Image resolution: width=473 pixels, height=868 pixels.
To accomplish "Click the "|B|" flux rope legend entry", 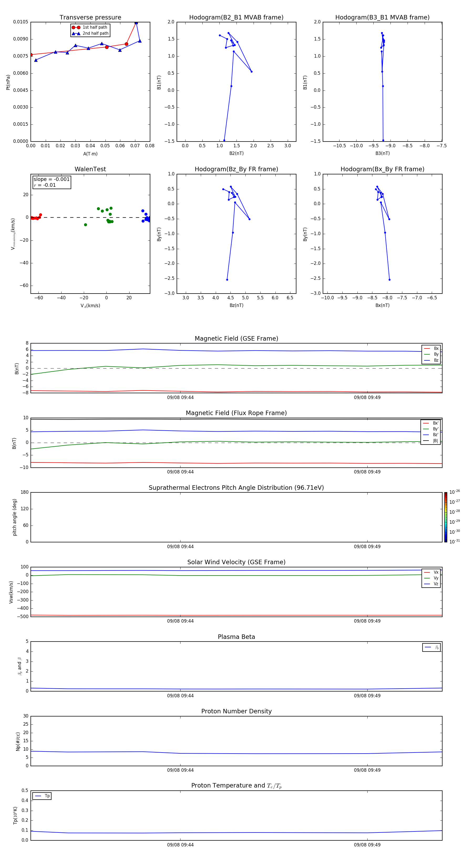I will (x=431, y=441).
